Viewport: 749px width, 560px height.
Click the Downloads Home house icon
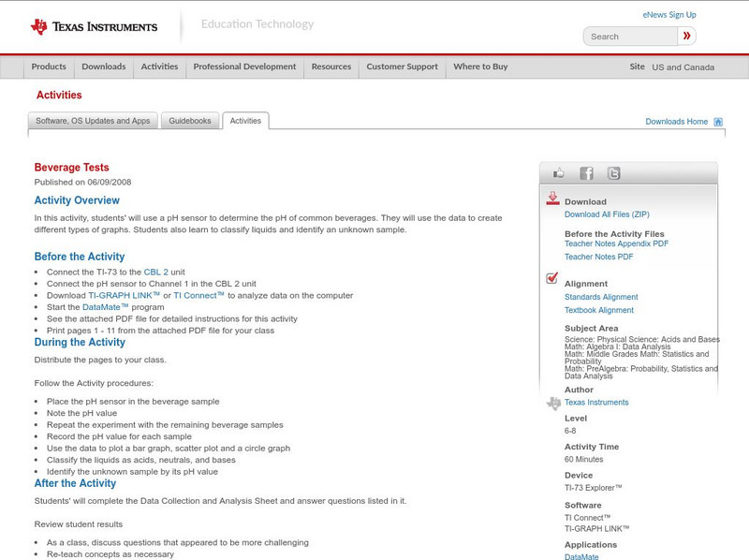click(718, 122)
